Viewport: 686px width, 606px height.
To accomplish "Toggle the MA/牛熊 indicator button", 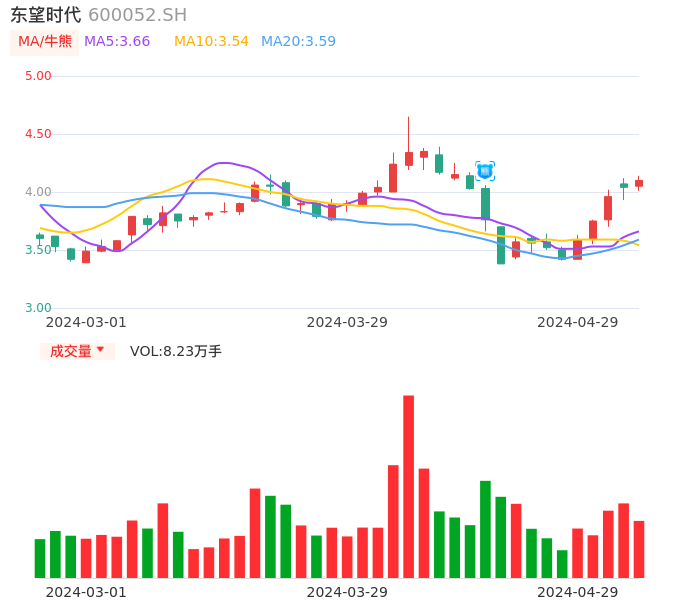I will point(45,42).
